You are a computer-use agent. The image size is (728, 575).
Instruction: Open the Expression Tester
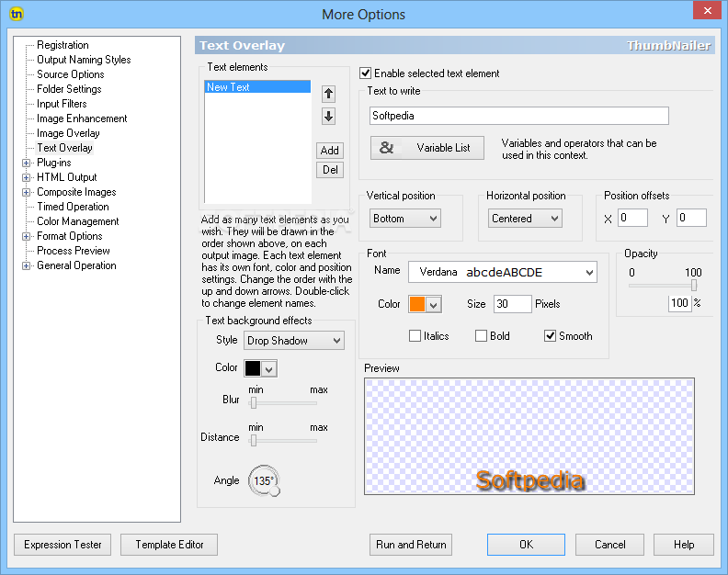coord(63,545)
